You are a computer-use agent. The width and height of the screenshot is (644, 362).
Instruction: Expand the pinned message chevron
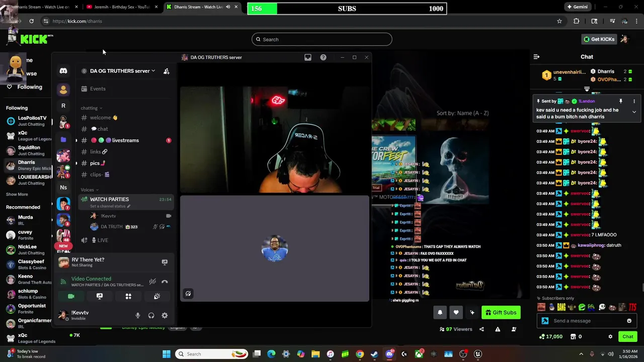coord(634,112)
